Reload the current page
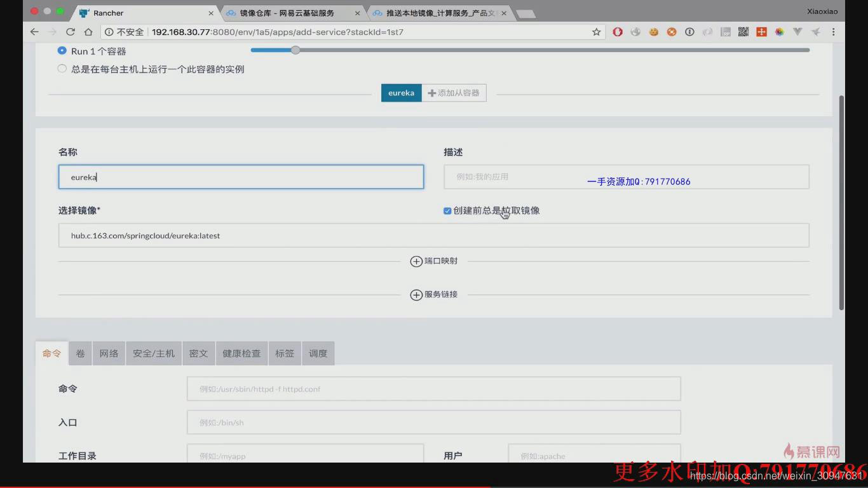868x488 pixels. pos(71,32)
